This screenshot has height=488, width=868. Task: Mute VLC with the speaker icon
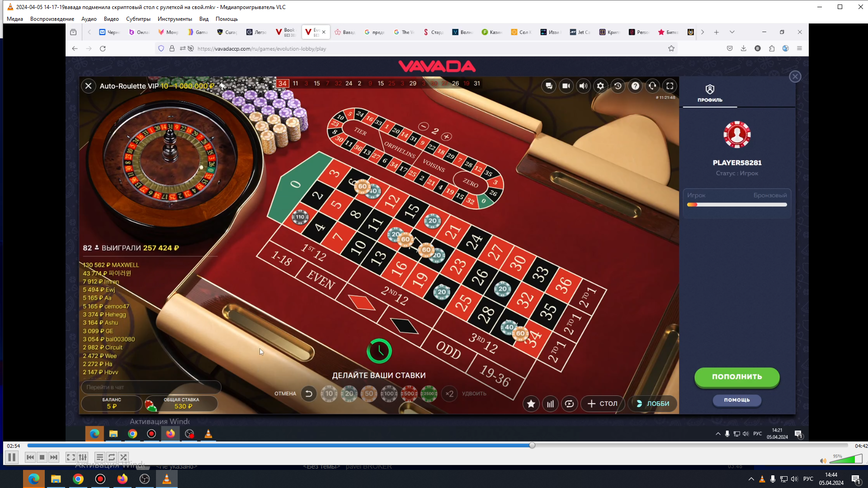[x=823, y=460]
